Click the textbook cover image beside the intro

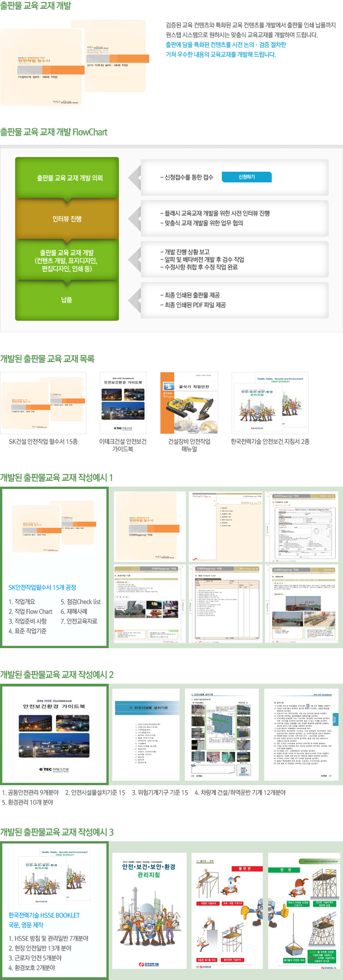74,62
